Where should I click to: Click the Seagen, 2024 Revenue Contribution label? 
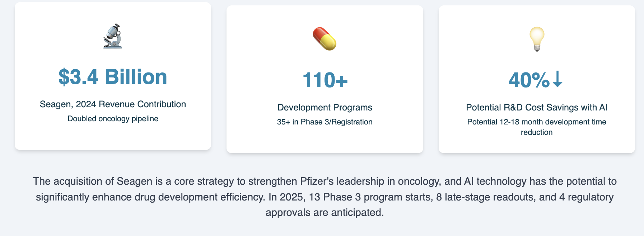(x=113, y=104)
